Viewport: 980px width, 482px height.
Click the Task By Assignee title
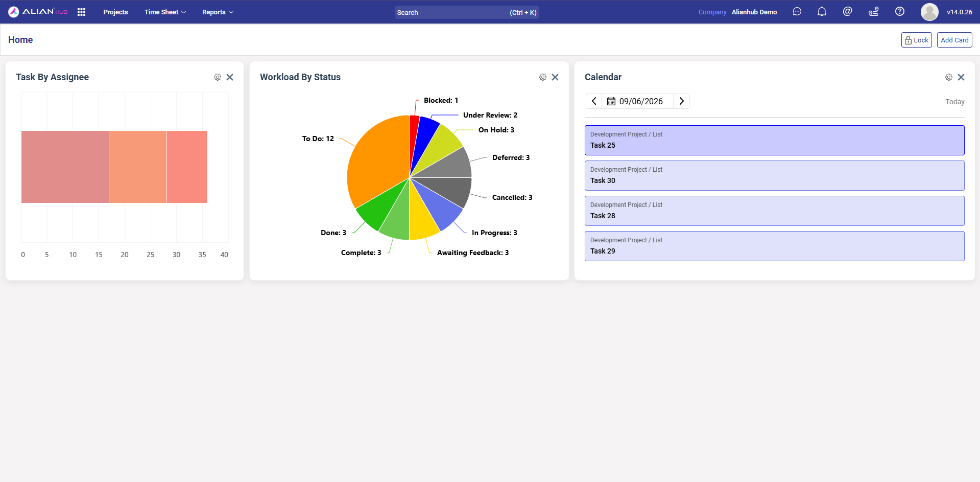click(52, 77)
